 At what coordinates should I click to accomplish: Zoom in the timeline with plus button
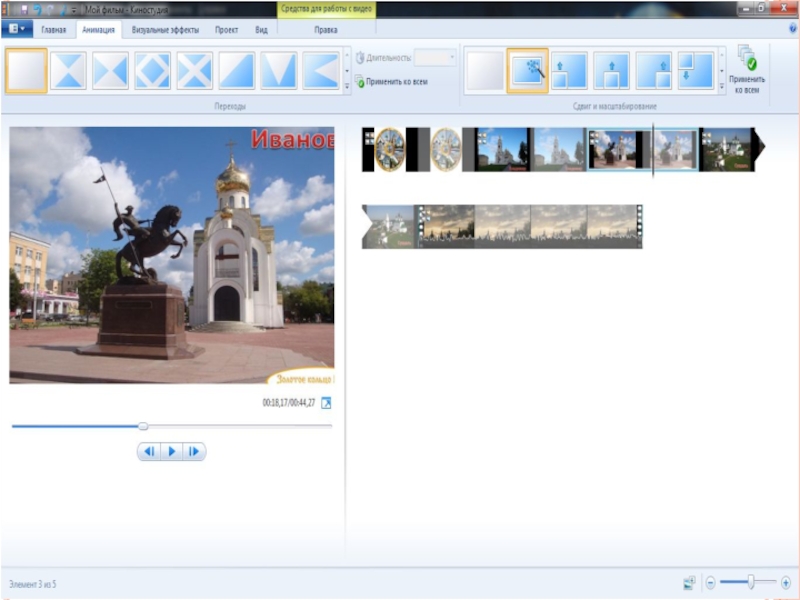(x=786, y=582)
